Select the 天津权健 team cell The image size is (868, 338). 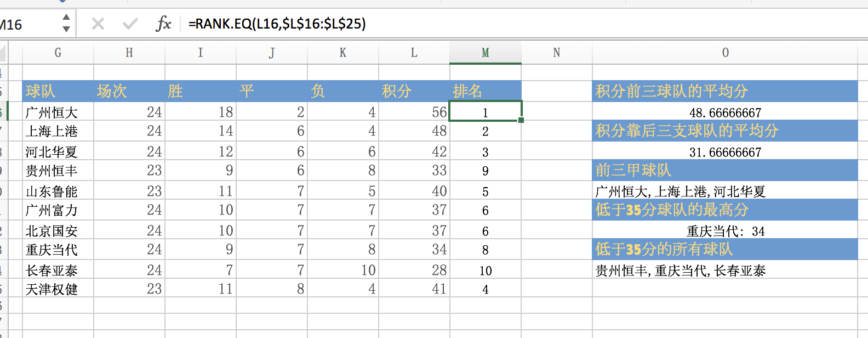(58, 289)
